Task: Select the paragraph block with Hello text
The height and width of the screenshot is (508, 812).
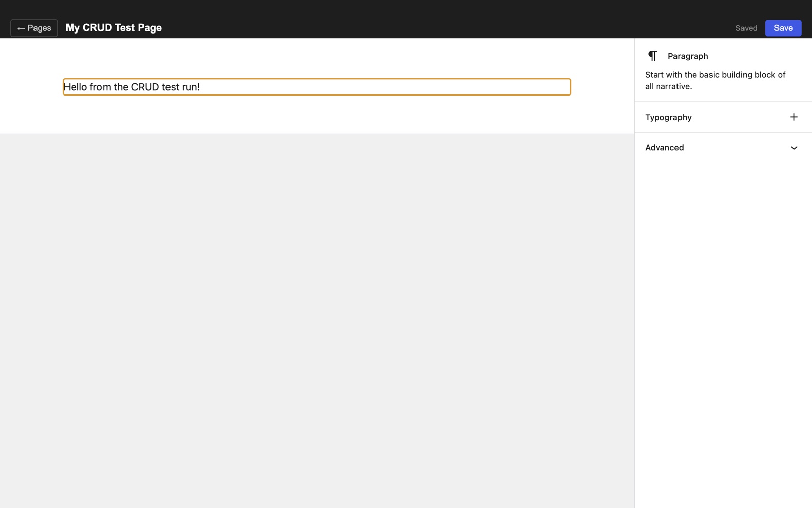Action: (317, 87)
